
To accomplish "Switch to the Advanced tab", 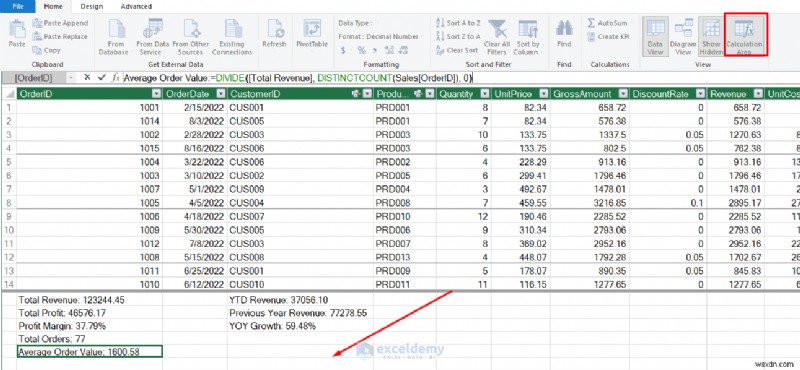I will coord(136,7).
